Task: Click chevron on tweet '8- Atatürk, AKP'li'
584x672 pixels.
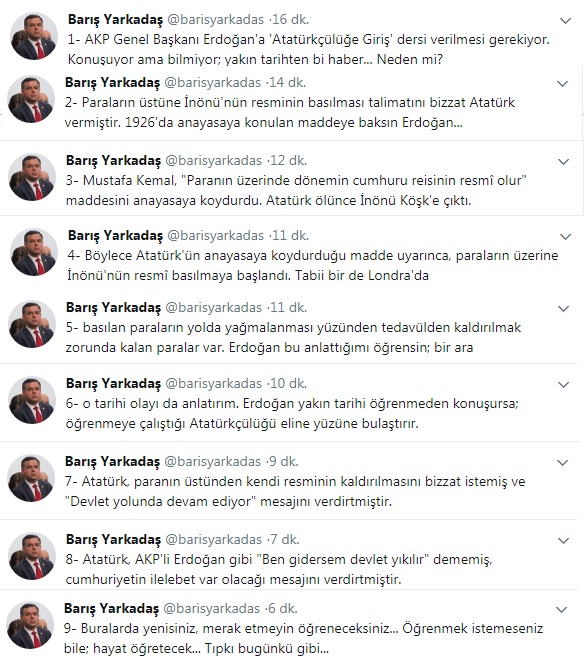Action: click(563, 540)
